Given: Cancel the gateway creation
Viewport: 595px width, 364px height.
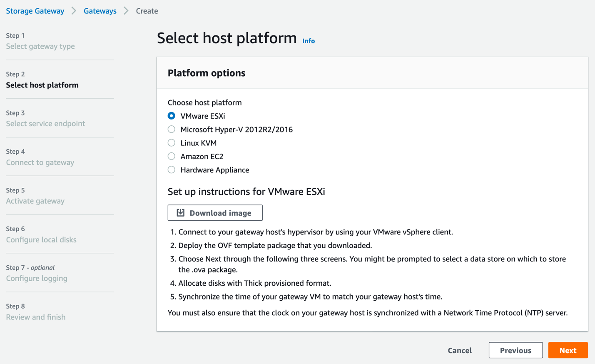Looking at the screenshot, I should click(x=459, y=350).
